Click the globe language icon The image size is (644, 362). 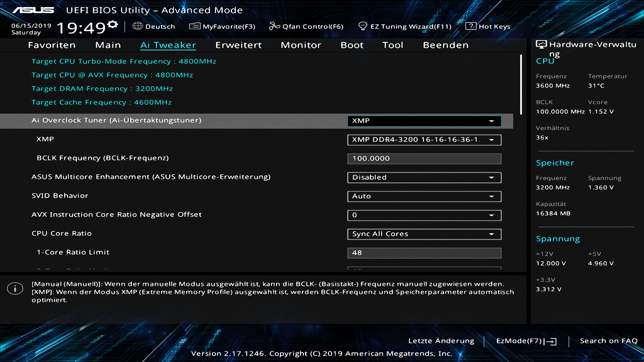[138, 26]
